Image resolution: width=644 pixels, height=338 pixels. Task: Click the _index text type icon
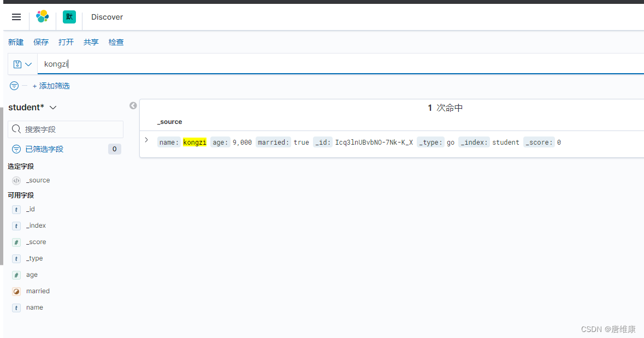(16, 226)
